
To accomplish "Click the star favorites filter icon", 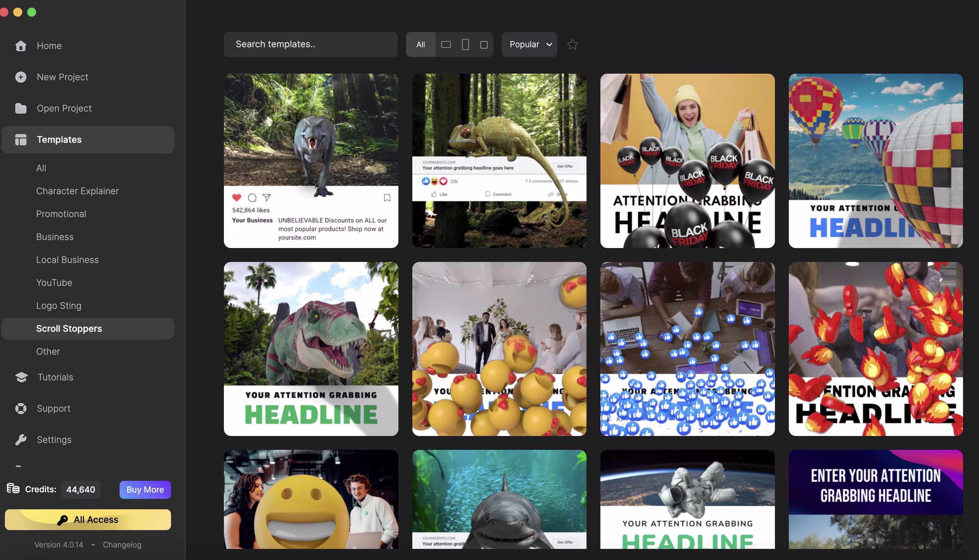I will tap(572, 44).
